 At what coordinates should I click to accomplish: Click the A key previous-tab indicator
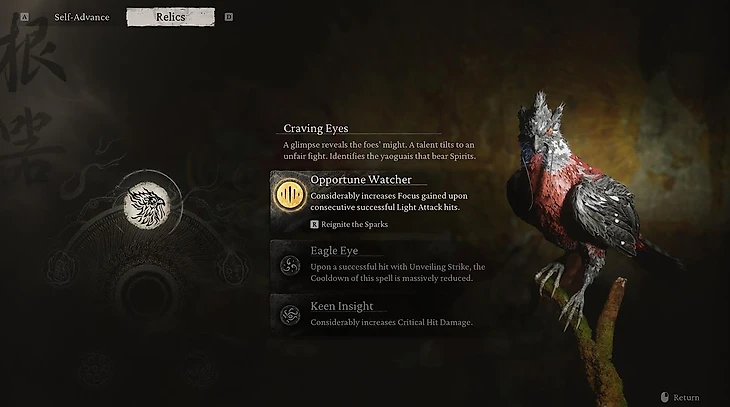[25, 17]
